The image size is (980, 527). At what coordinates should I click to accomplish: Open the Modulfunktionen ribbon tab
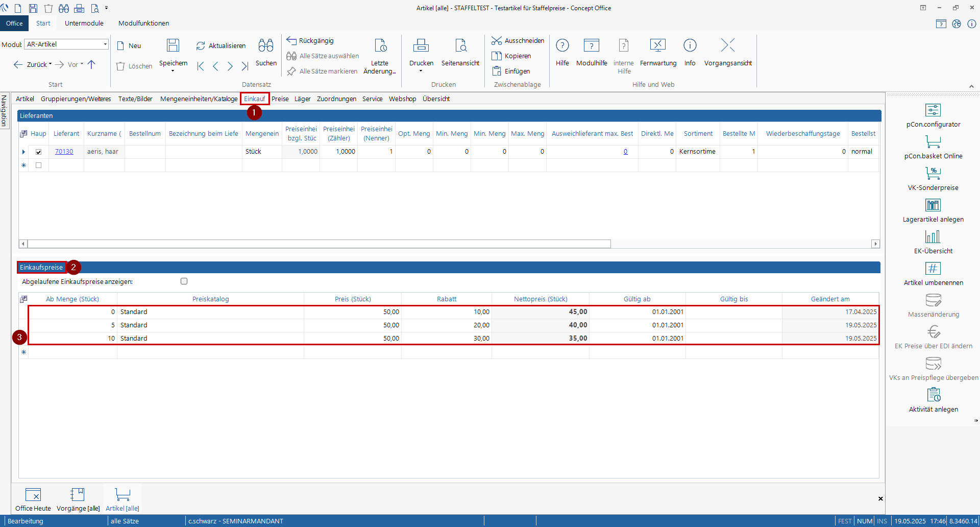(x=143, y=23)
